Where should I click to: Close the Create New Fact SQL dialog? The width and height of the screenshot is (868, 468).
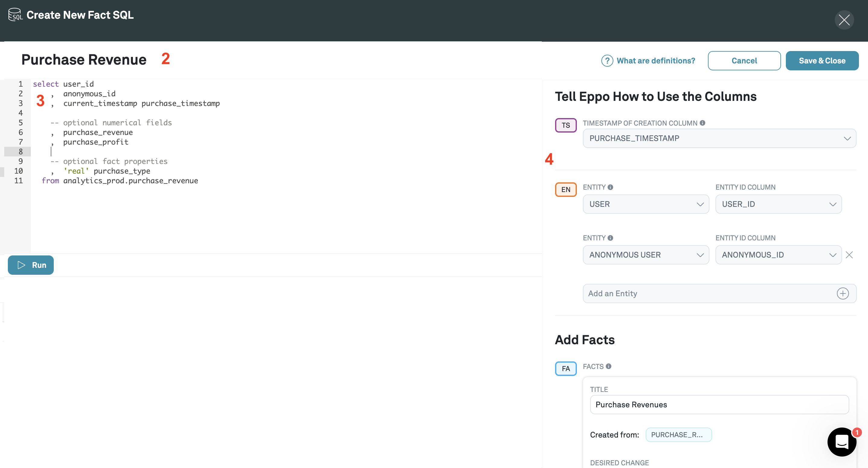pyautogui.click(x=844, y=20)
